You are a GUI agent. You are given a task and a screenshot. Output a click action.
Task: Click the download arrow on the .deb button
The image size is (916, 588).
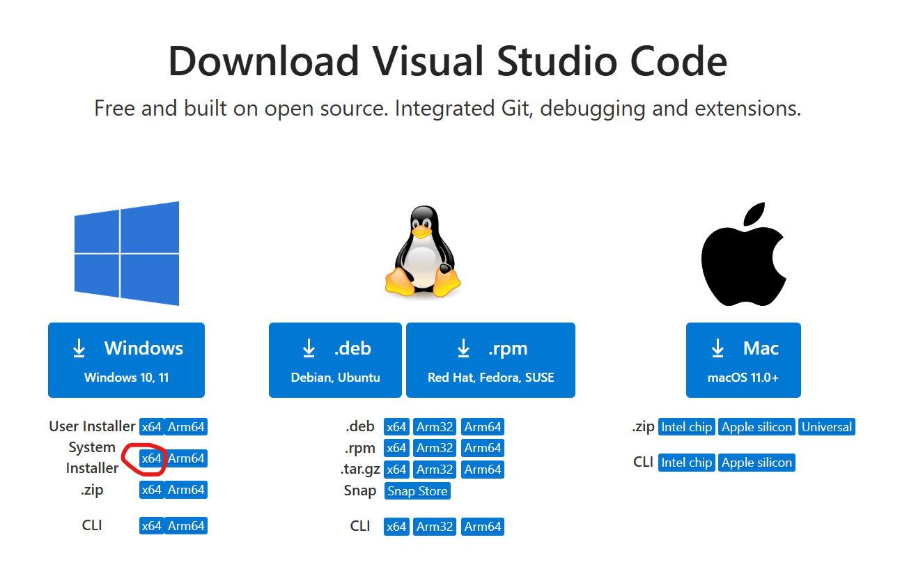(x=309, y=348)
